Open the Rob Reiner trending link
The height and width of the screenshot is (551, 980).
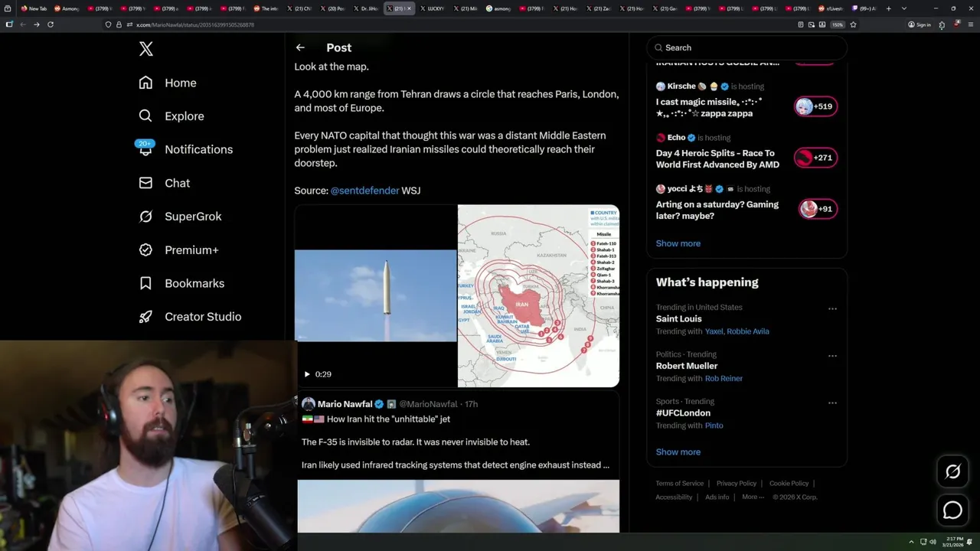click(724, 378)
